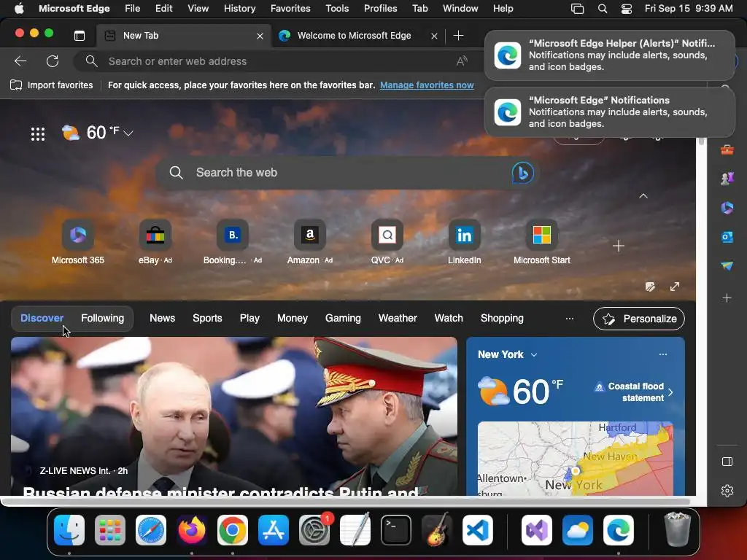Screen dimensions: 747x560
Task: Open Visual Studio Code from the dock
Action: pos(477,530)
